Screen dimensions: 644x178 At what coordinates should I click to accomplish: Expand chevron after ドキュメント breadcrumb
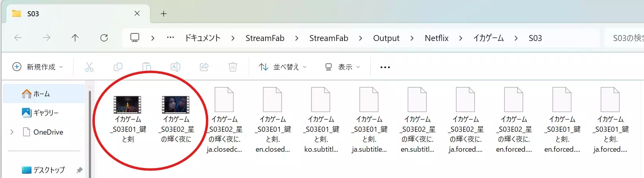233,38
